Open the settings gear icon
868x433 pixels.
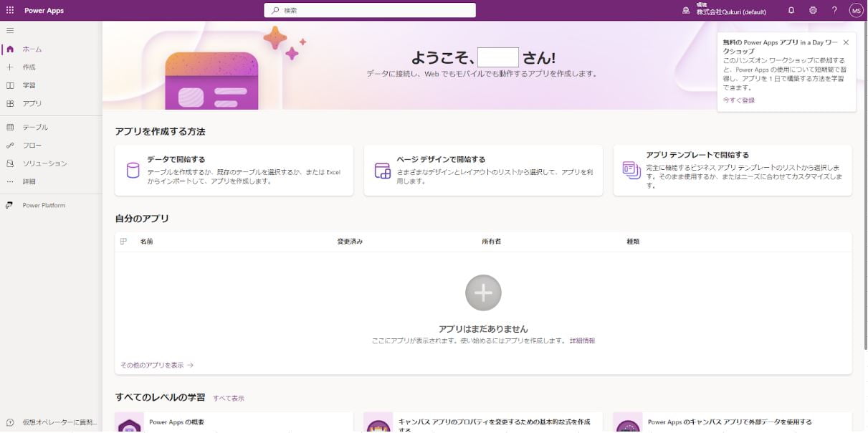tap(813, 10)
